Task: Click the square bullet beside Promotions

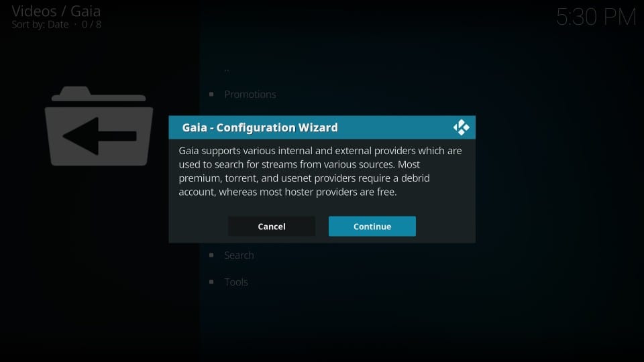Action: pos(211,95)
